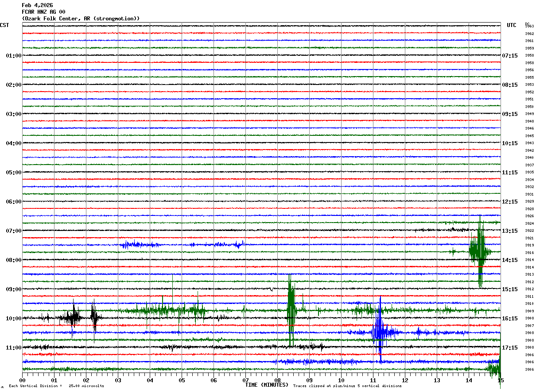Click the DC offset value '3910'
536x392 pixels.
[529, 304]
